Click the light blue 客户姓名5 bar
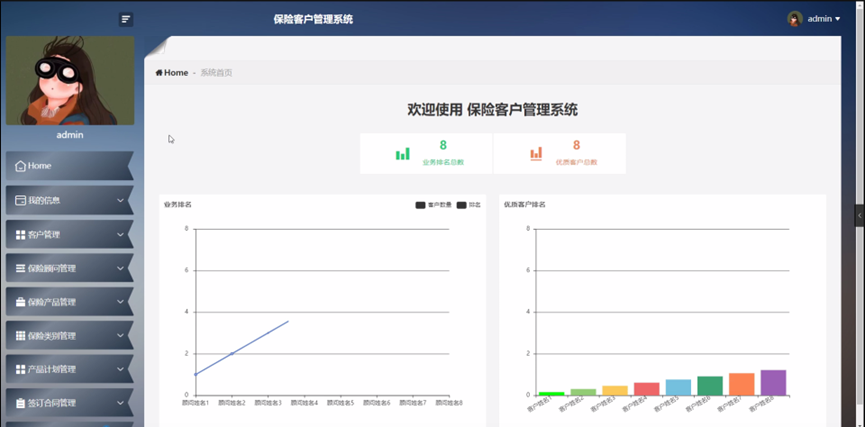The width and height of the screenshot is (865, 427). (679, 387)
